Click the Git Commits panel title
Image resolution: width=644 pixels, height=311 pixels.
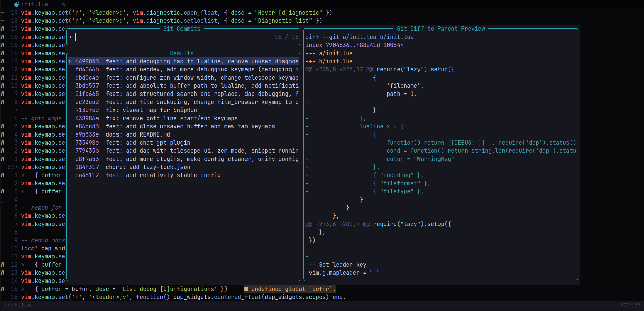pyautogui.click(x=182, y=29)
